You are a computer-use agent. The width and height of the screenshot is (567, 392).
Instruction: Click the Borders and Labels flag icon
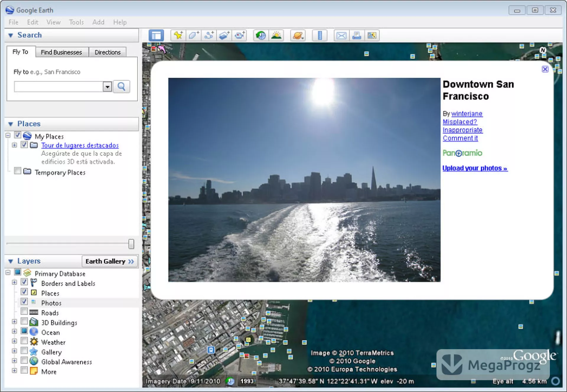click(34, 283)
